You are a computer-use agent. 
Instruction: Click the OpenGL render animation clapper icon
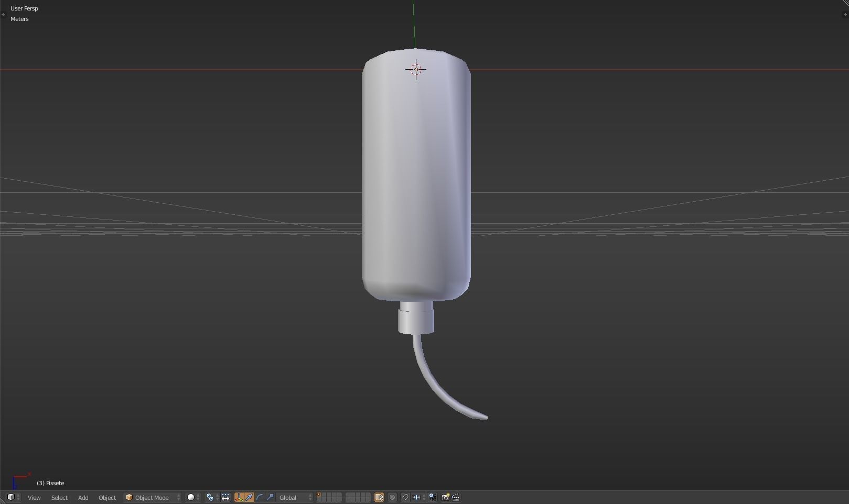456,497
